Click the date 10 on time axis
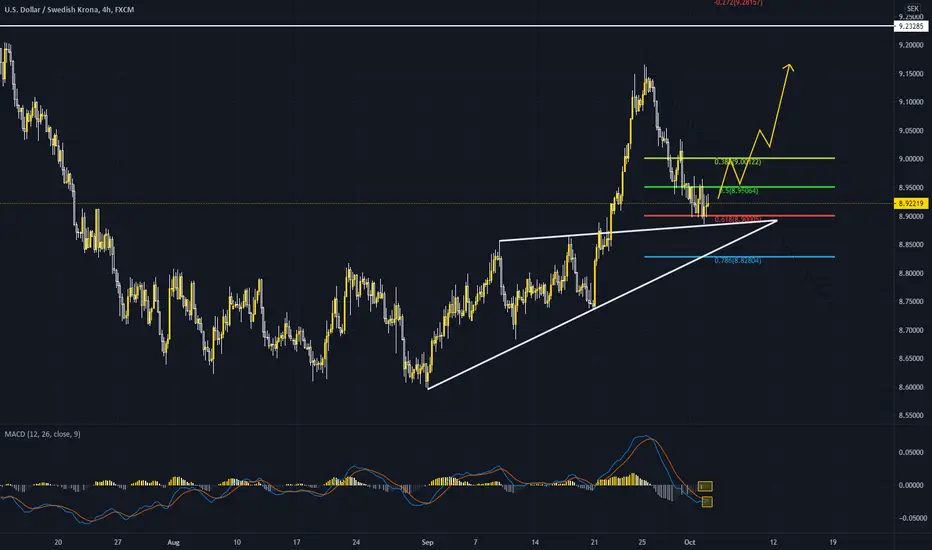Viewport: 932px width, 550px height. point(237,542)
